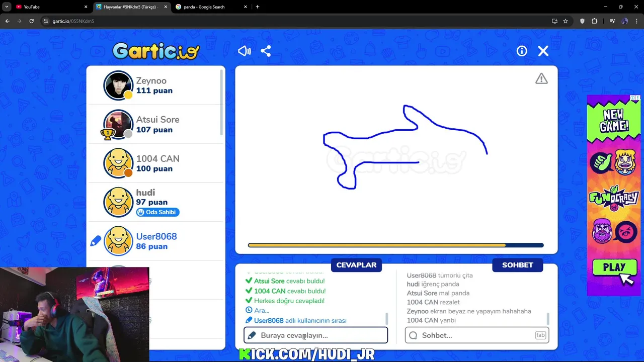The image size is (644, 362).
Task: Click the Gartic.io logo
Action: click(156, 51)
